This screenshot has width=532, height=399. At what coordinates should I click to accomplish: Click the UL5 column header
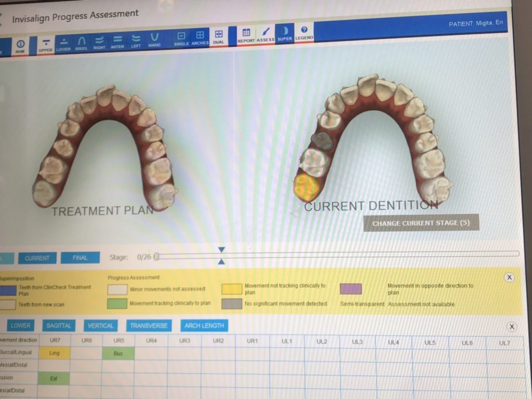point(430,342)
